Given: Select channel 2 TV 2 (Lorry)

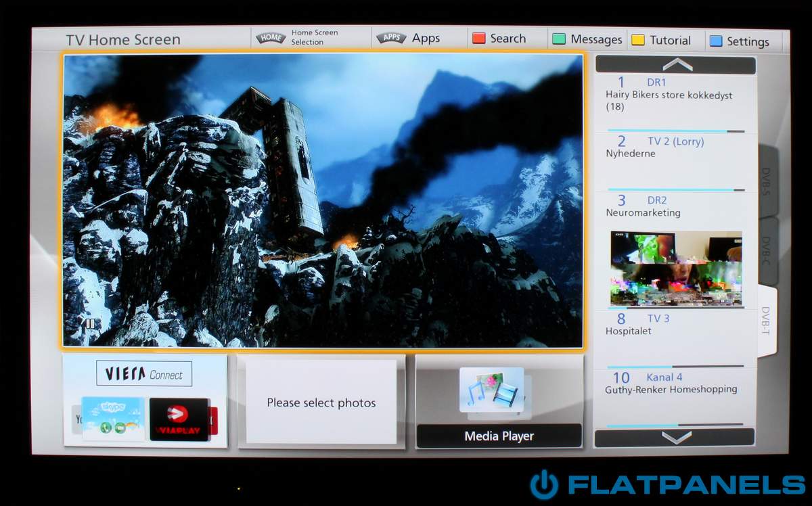Looking at the screenshot, I should 675,162.
